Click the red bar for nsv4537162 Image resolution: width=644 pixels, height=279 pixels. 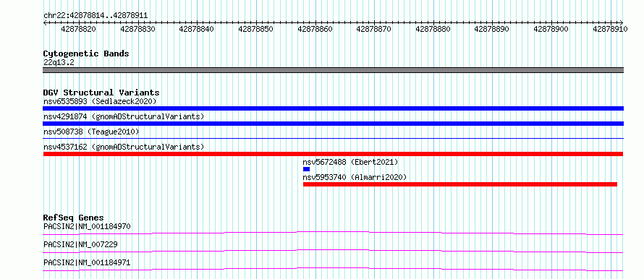(x=333, y=154)
